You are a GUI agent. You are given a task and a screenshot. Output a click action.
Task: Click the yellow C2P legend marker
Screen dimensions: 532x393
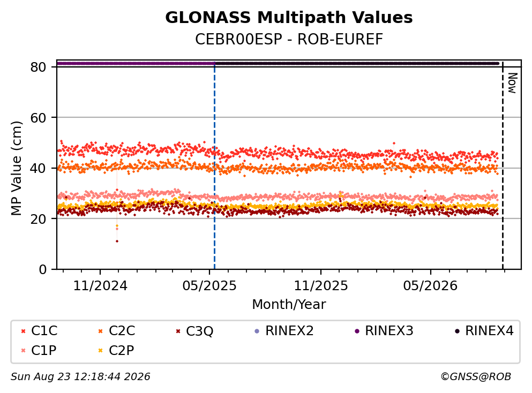pyautogui.click(x=100, y=351)
